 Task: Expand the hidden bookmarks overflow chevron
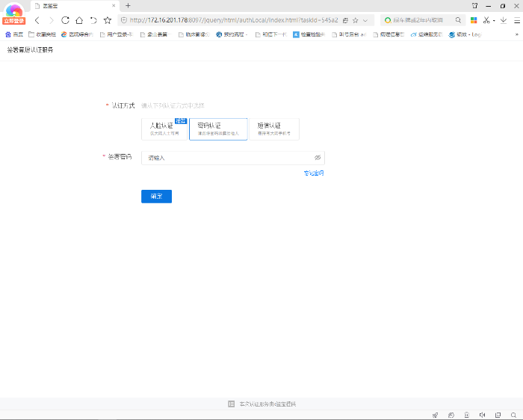(516, 34)
